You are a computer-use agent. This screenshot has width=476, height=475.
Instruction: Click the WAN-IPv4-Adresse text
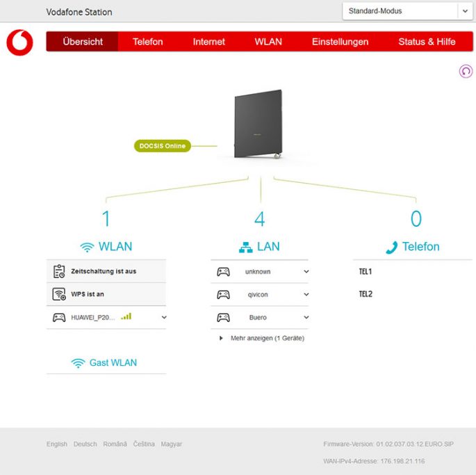pyautogui.click(x=374, y=461)
